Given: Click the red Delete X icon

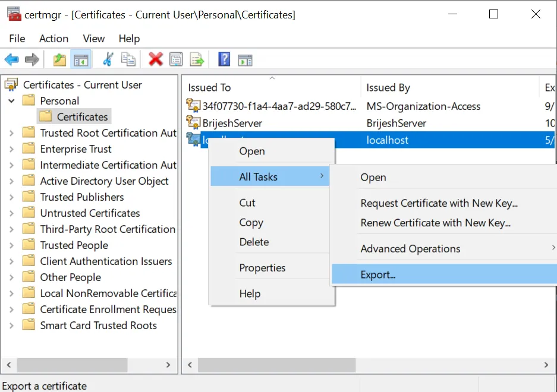Looking at the screenshot, I should coord(156,59).
